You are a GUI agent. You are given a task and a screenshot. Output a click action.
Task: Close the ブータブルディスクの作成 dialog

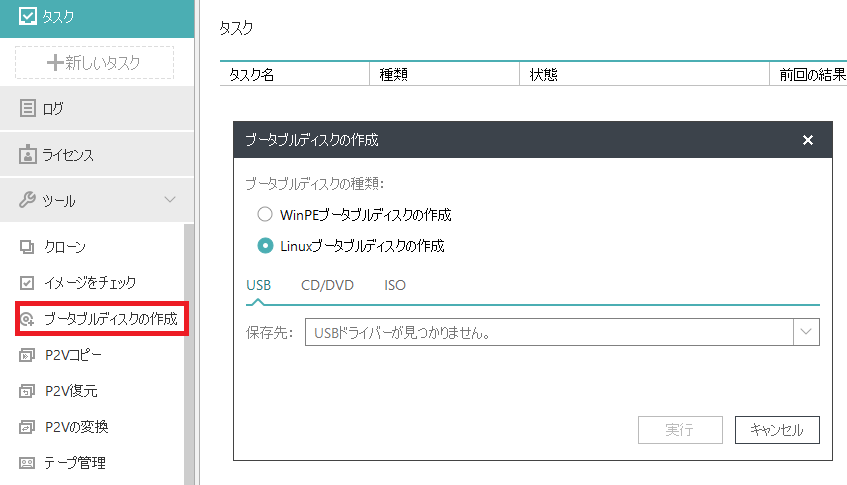click(x=808, y=140)
